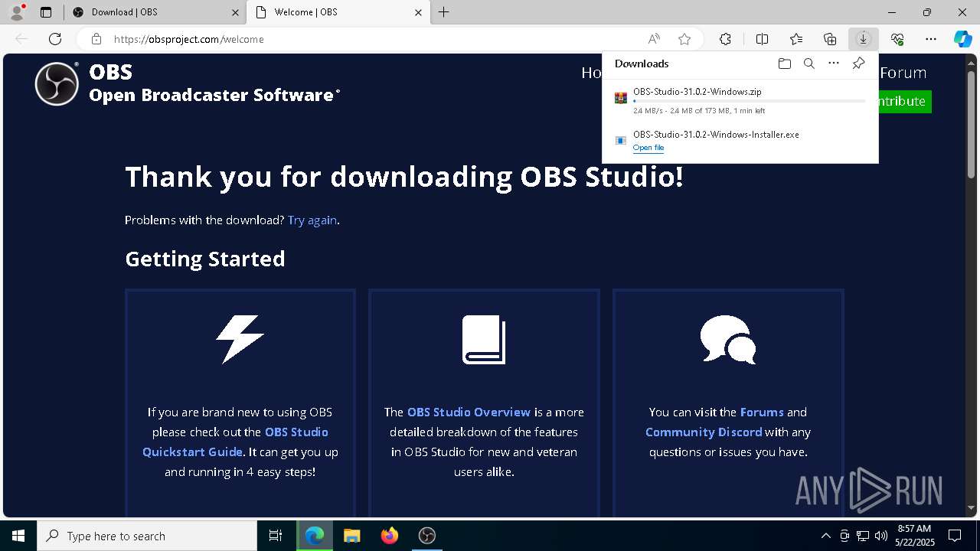The image size is (980, 551).
Task: Visit the Forums link
Action: click(762, 412)
